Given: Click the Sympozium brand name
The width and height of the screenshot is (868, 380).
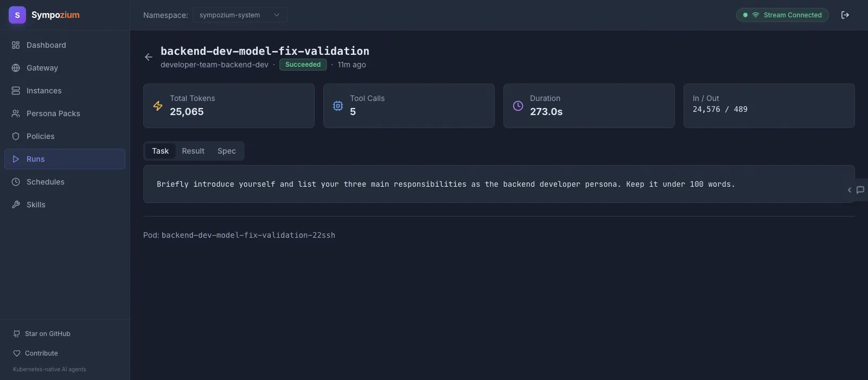Looking at the screenshot, I should [x=55, y=15].
